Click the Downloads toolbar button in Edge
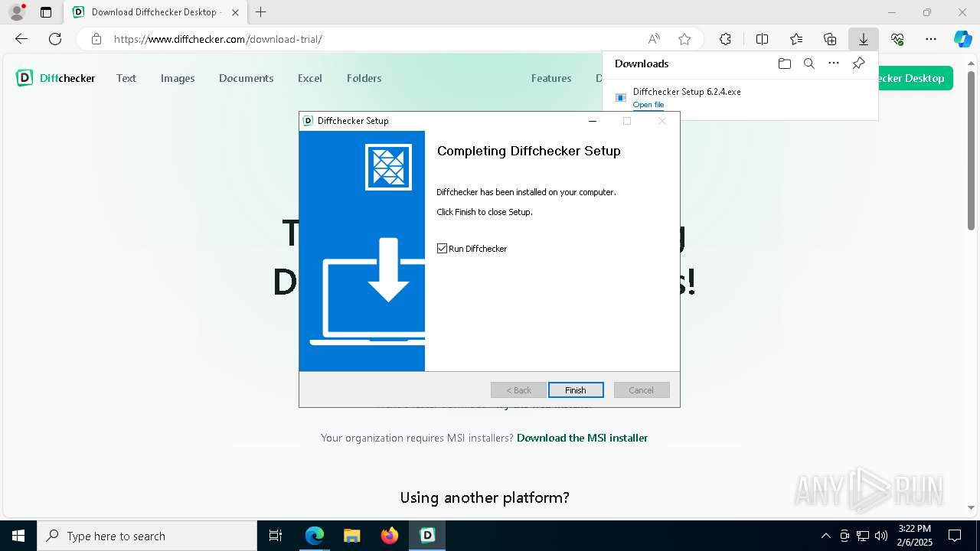 tap(863, 39)
